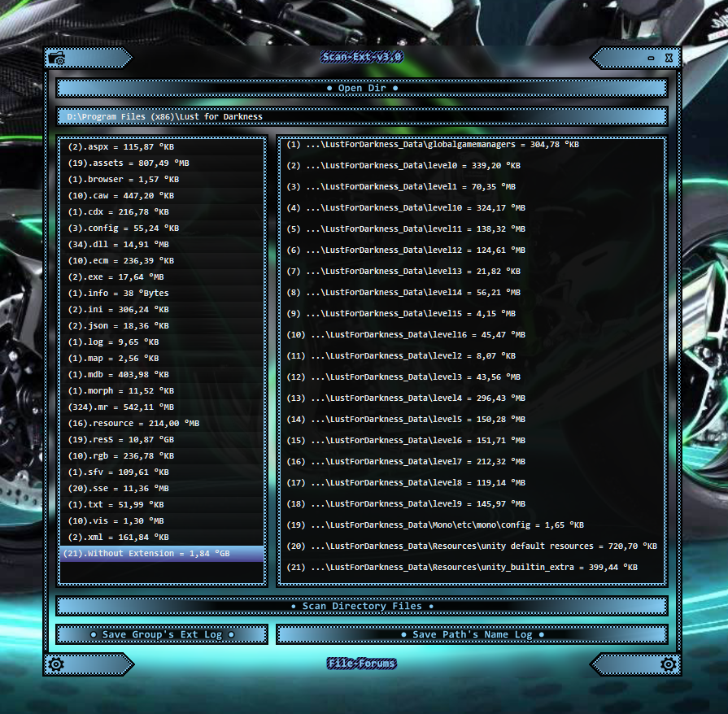This screenshot has height=714, width=728.
Task: Select the (21).Without Extension row
Action: coord(162,553)
